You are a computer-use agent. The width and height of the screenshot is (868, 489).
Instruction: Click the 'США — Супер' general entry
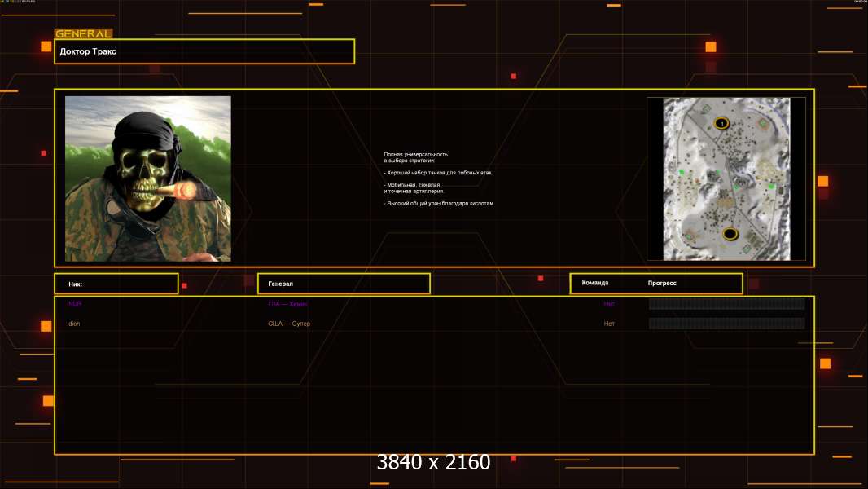point(289,324)
